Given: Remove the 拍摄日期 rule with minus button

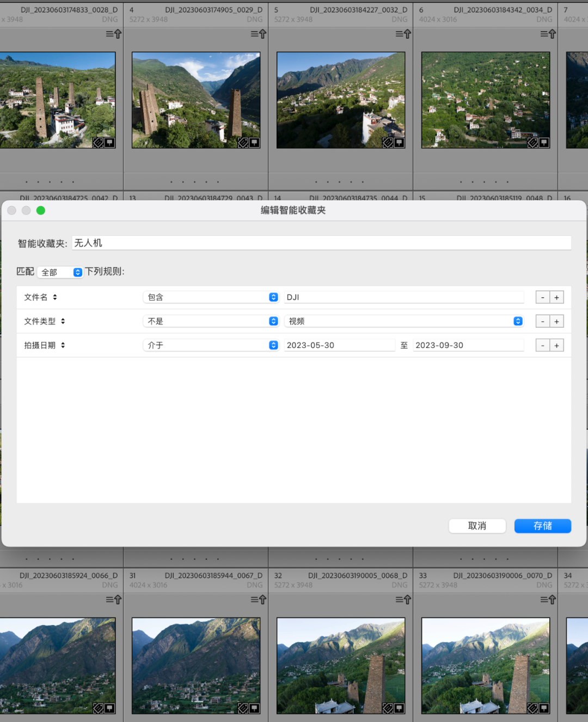Looking at the screenshot, I should pyautogui.click(x=543, y=345).
